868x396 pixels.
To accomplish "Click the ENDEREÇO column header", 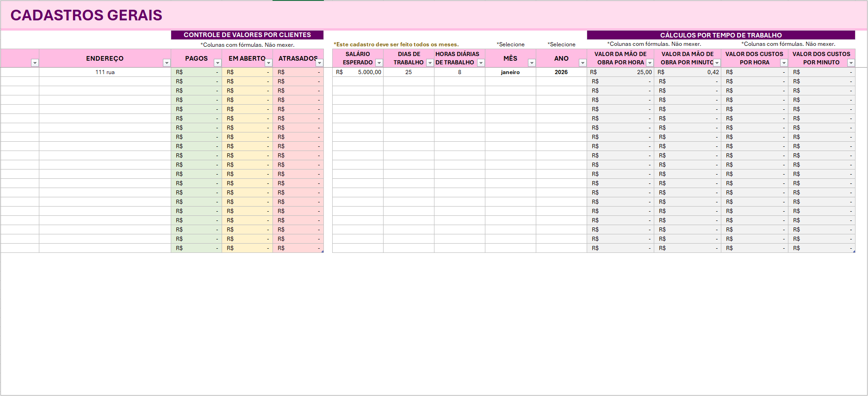I will point(105,58).
